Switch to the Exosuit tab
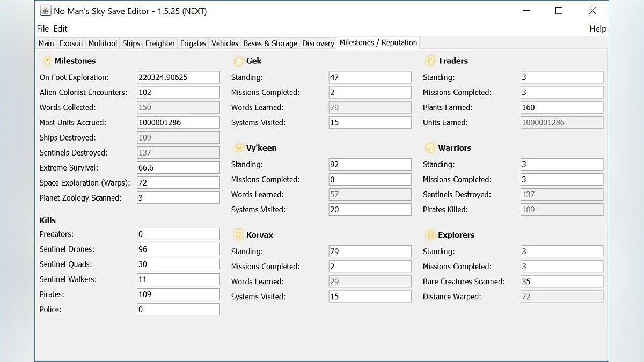This screenshot has width=644, height=362. point(71,43)
